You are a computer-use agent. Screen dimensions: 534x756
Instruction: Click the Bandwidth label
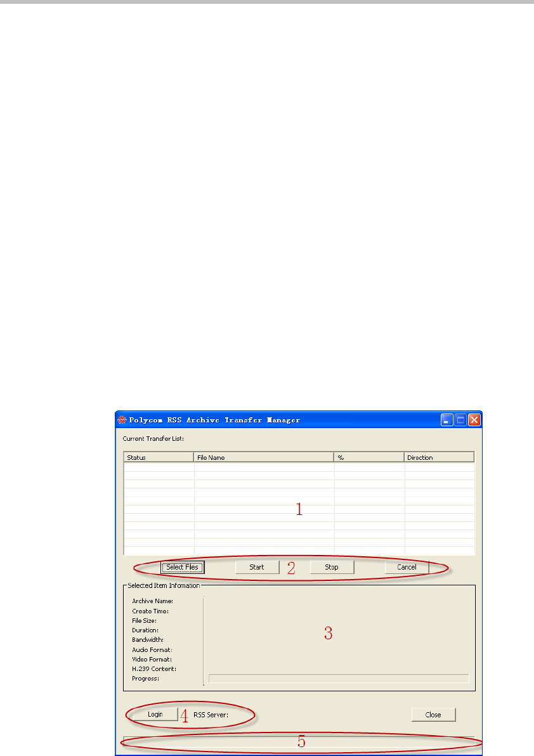click(148, 640)
